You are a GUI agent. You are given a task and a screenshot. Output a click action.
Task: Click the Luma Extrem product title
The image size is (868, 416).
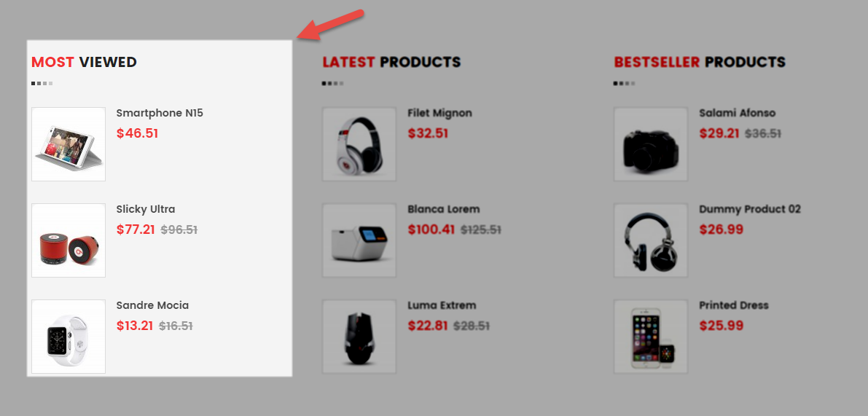pos(442,305)
